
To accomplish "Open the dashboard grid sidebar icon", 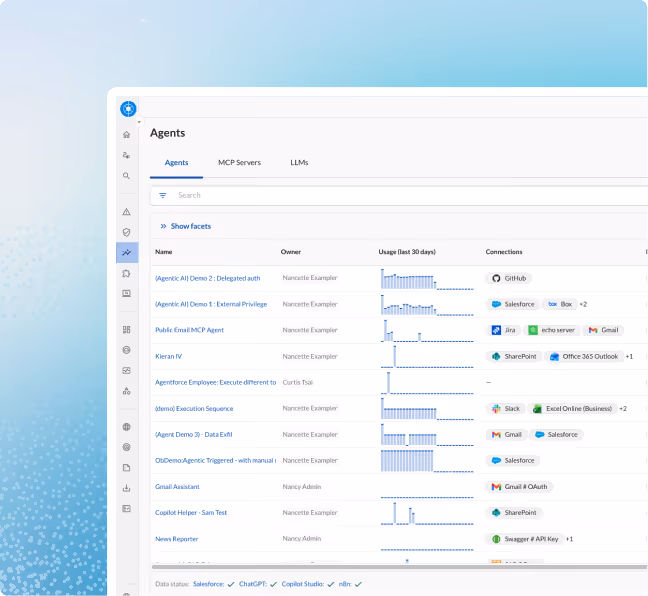I will [x=126, y=329].
